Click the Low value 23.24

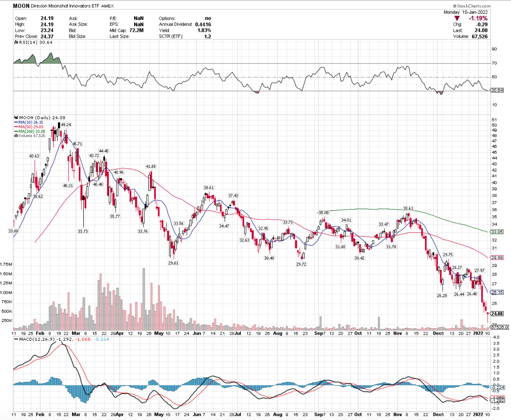(x=47, y=30)
